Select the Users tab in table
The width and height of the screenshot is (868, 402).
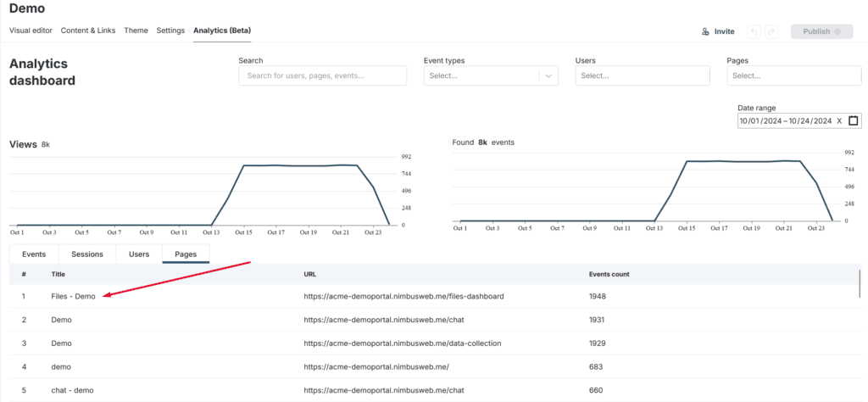139,254
